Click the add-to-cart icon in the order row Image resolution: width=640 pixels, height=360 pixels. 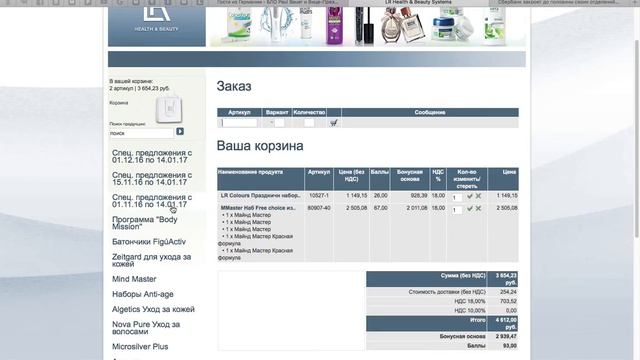[334, 123]
